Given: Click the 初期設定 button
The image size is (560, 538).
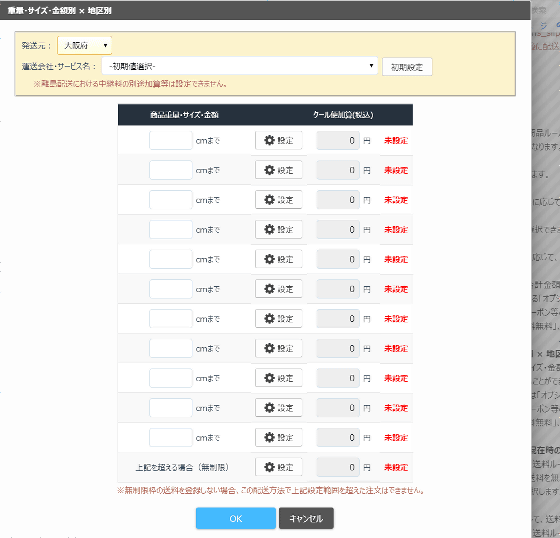Looking at the screenshot, I should point(407,67).
